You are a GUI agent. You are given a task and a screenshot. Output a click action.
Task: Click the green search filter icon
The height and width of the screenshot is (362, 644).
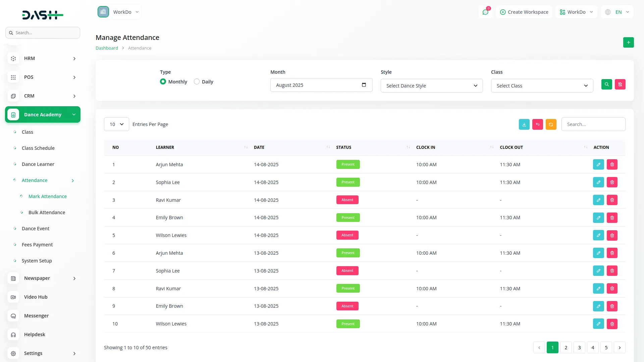[x=606, y=84]
